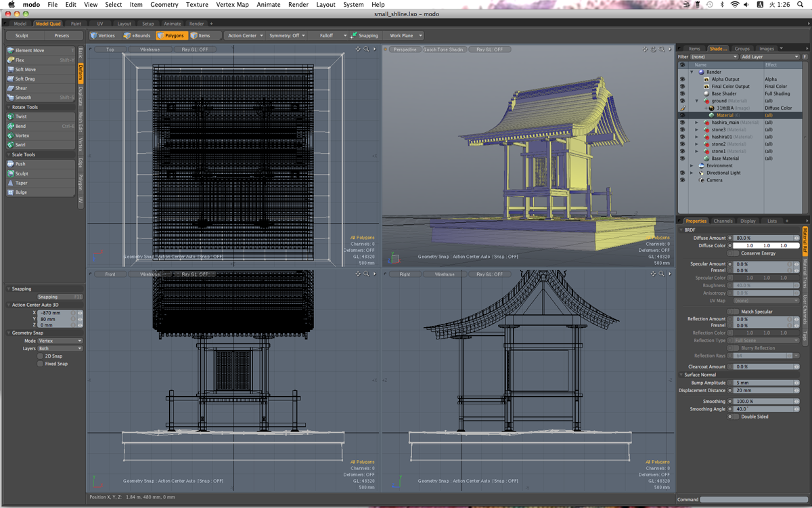This screenshot has height=508, width=812.
Task: Enable the 2D Snap checkbox
Action: tap(41, 356)
